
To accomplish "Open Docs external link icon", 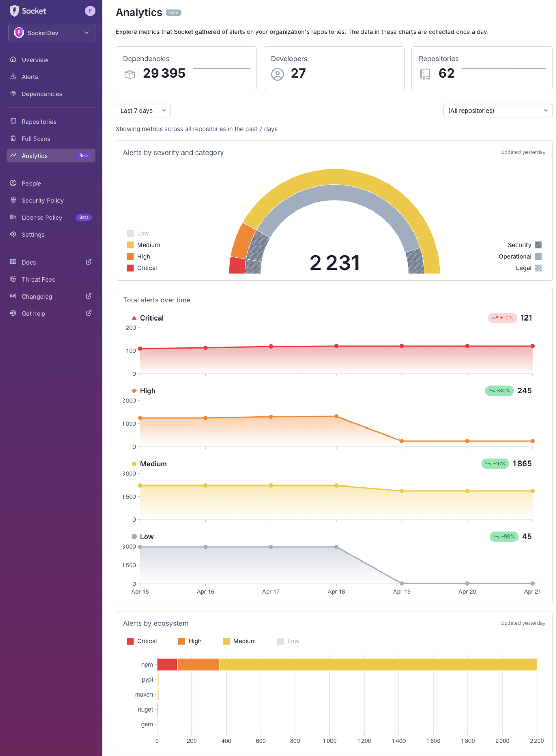I will (x=89, y=262).
